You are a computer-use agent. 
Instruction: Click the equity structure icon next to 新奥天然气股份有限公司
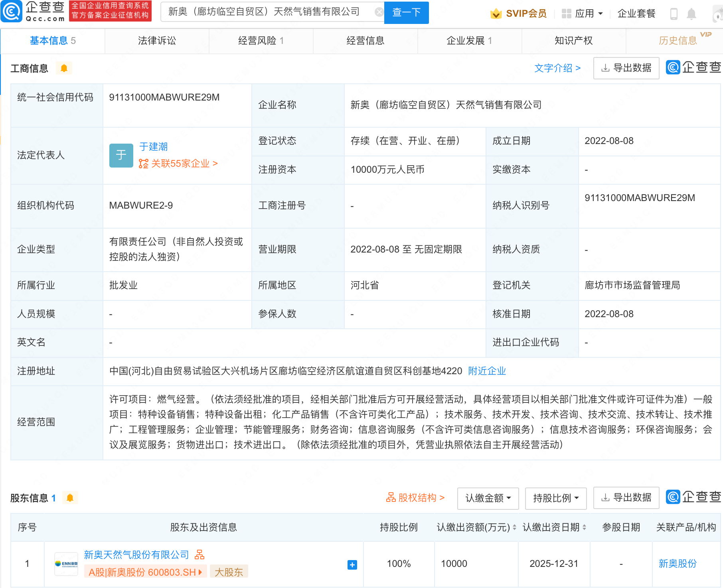click(200, 554)
